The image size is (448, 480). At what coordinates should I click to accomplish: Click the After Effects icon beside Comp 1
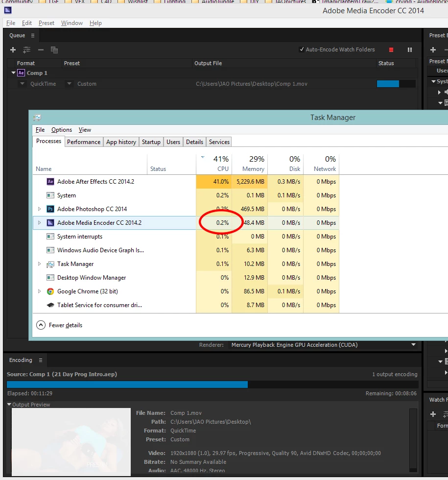click(x=21, y=73)
